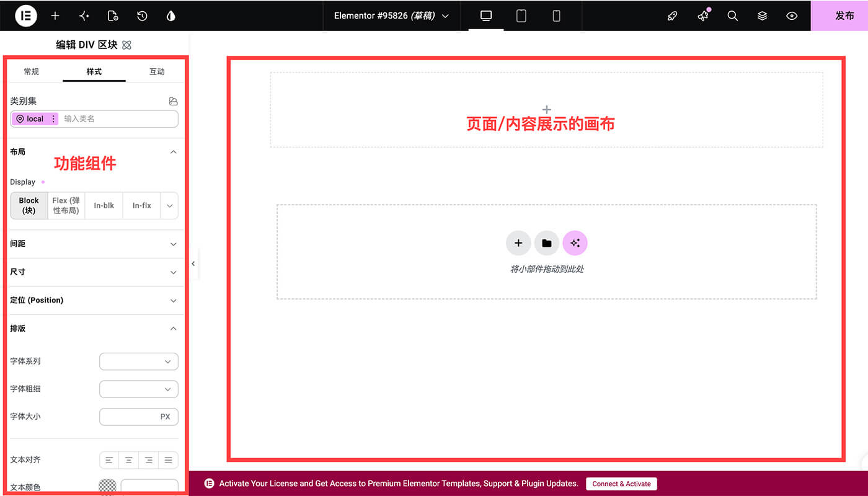Open the local class options menu dots
The width and height of the screenshot is (868, 496).
coord(53,119)
